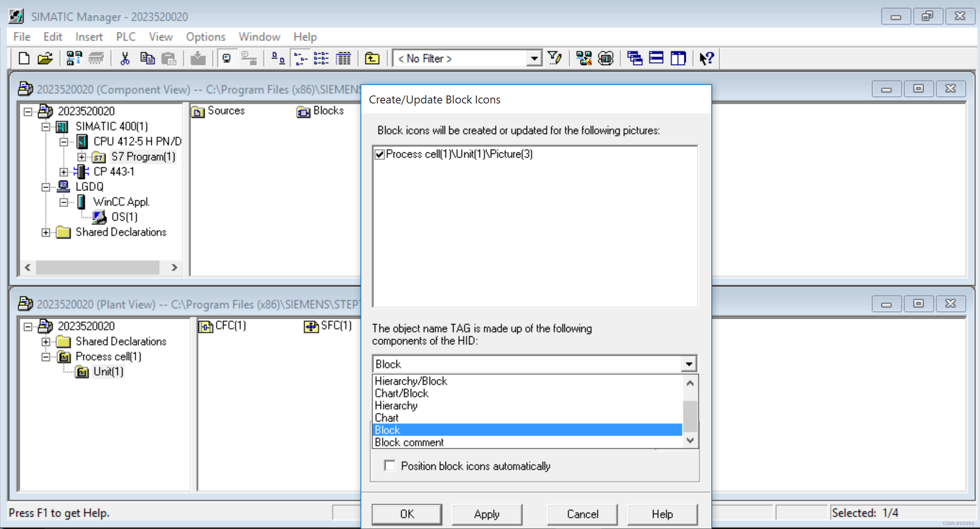
Task: Click the Configure Network toolbar icon
Action: [x=583, y=58]
